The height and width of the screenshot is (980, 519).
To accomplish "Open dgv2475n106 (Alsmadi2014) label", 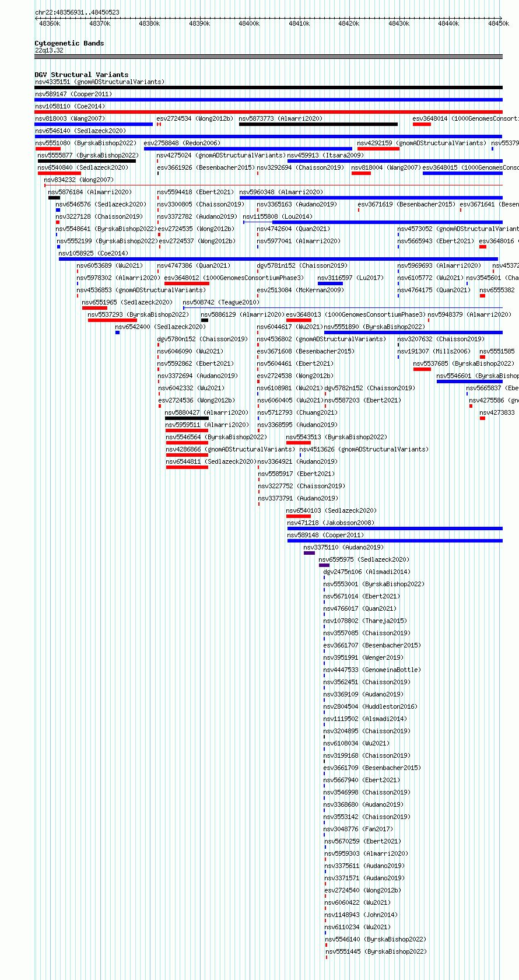I will [367, 572].
